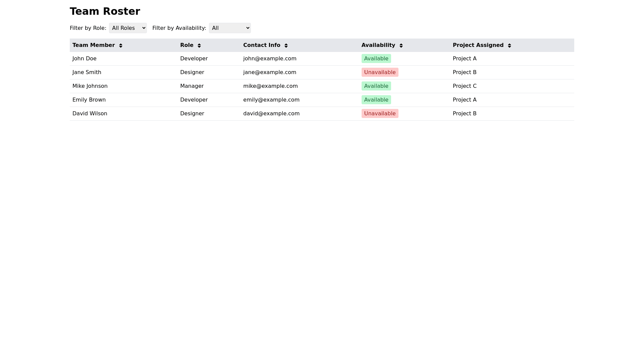The width and height of the screenshot is (644, 362).
Task: Click the David Wilson row name
Action: pos(90,114)
